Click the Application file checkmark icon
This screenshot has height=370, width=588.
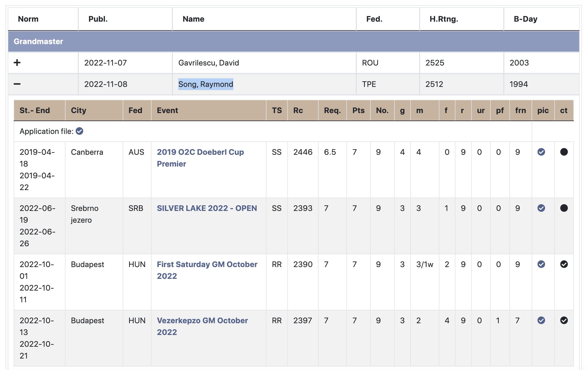[79, 131]
